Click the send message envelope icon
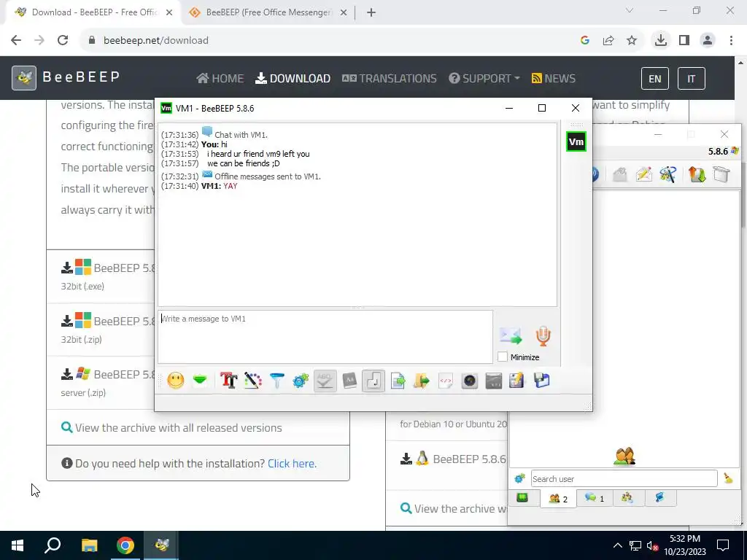Image resolution: width=747 pixels, height=560 pixels. click(511, 335)
